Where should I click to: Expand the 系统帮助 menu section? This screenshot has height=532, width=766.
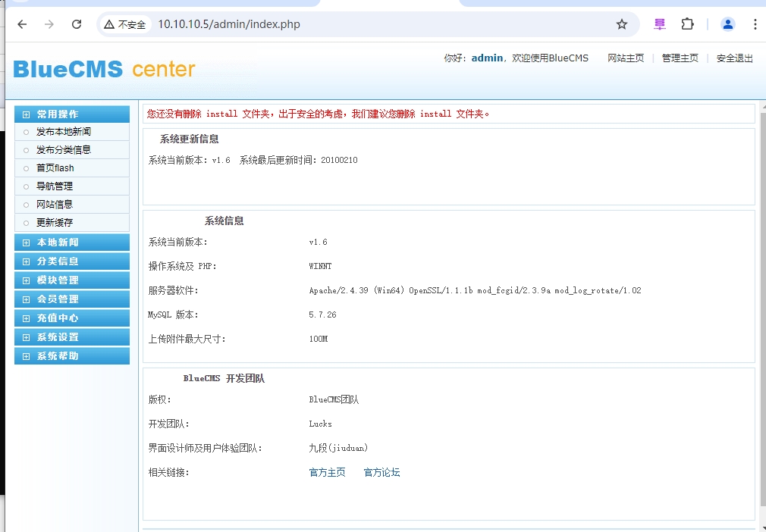pos(72,356)
